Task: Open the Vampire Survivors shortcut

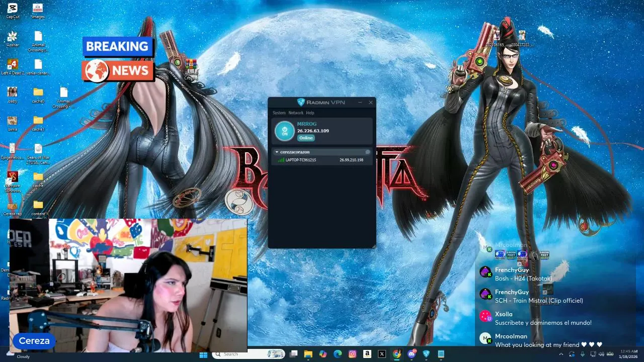Action: pyautogui.click(x=13, y=182)
